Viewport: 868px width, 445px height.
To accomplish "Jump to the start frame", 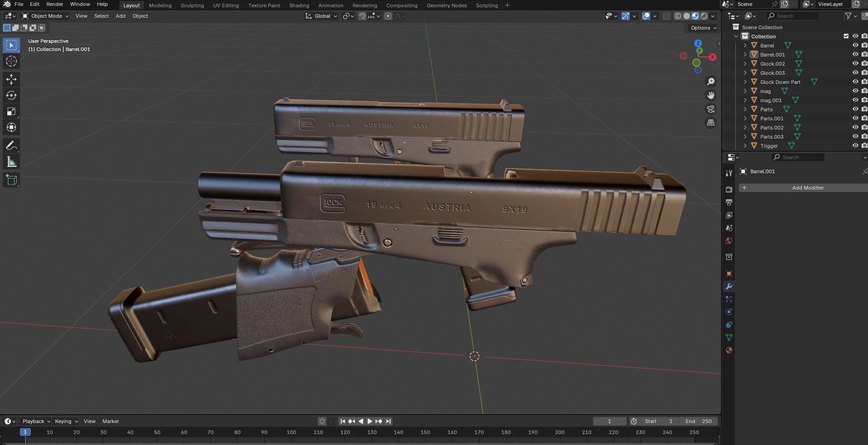I will coord(343,421).
